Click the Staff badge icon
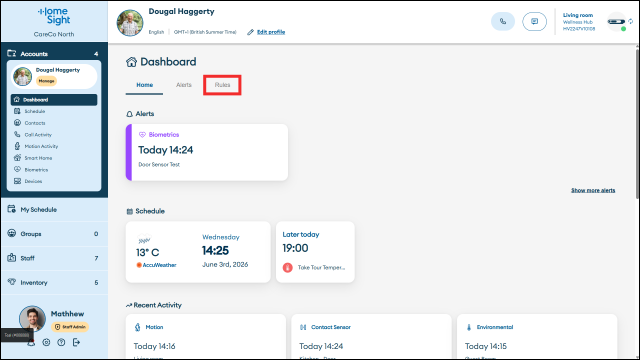The image size is (640, 360). [x=11, y=258]
